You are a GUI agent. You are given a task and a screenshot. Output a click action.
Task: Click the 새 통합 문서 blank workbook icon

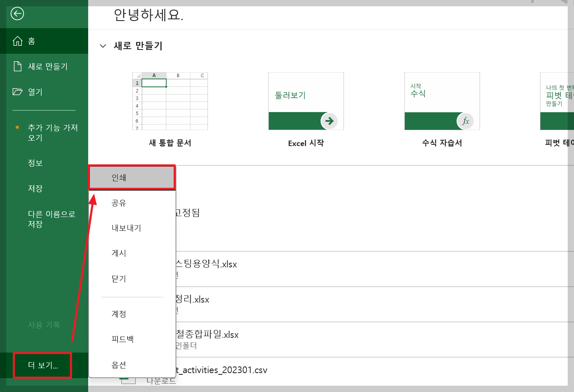[x=170, y=101]
